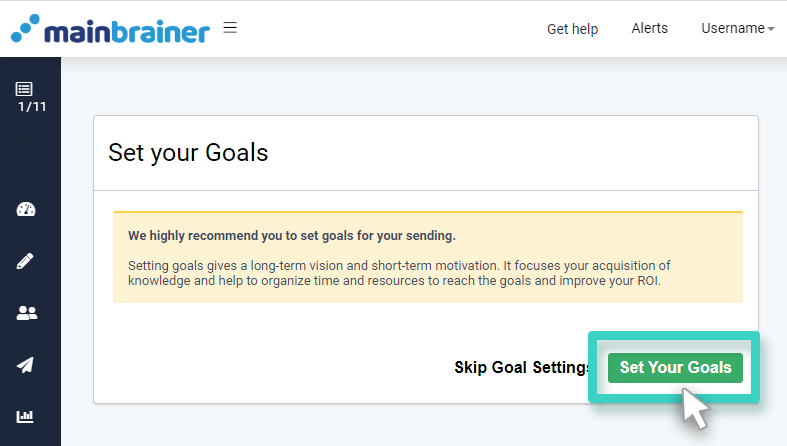
Task: Click the 1/11 step progress counter
Action: coord(32,107)
